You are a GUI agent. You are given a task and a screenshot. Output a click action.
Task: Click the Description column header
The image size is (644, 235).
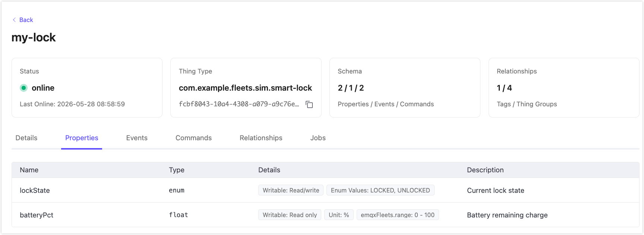pyautogui.click(x=485, y=170)
